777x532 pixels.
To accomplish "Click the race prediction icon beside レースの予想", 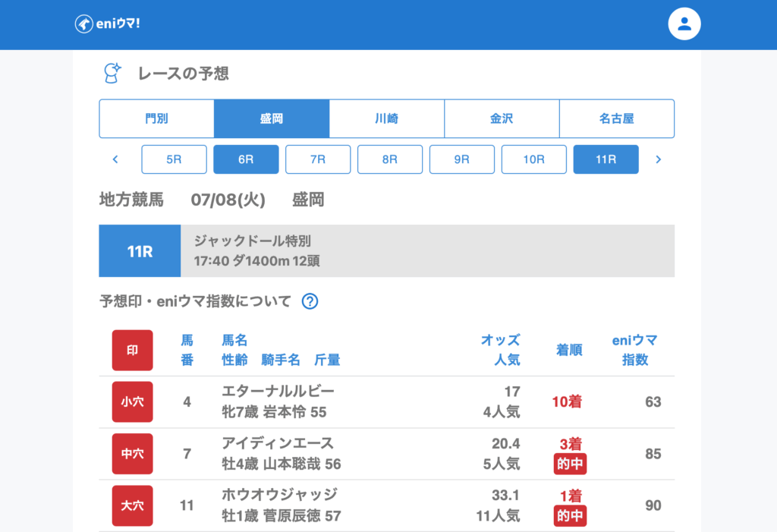I will (112, 74).
